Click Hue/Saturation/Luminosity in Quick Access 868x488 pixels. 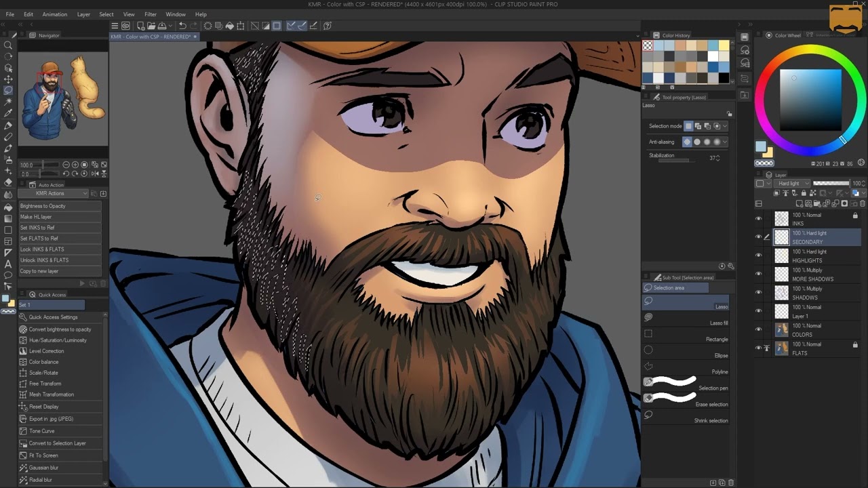click(x=58, y=340)
